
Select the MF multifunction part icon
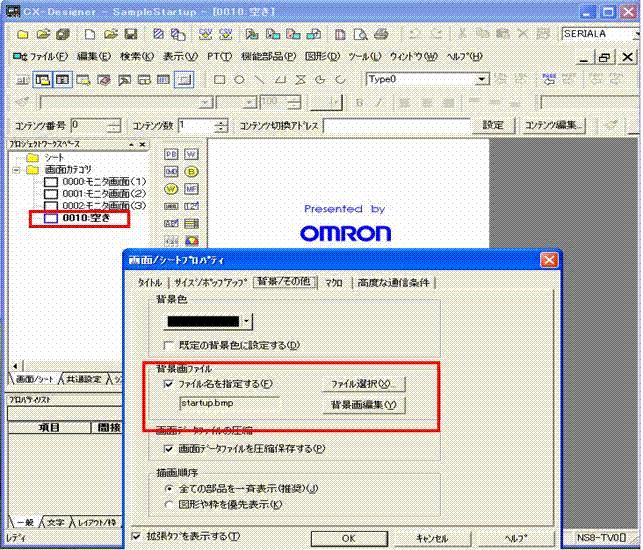coord(191,188)
